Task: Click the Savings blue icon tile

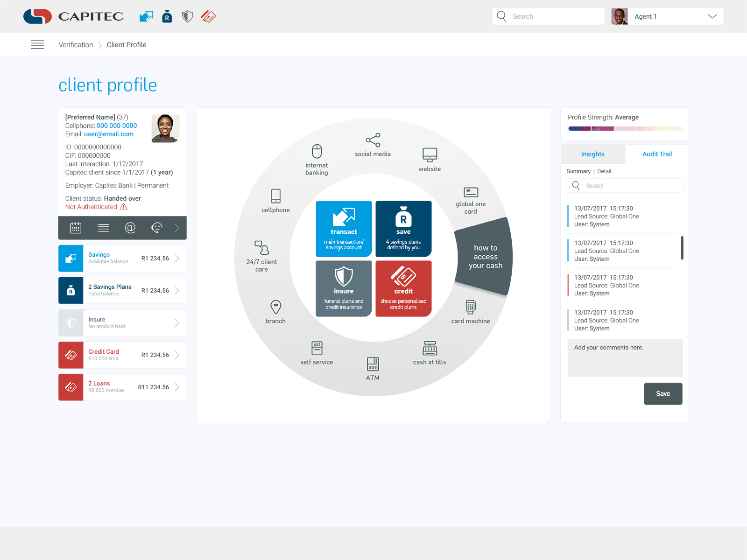Action: click(71, 259)
